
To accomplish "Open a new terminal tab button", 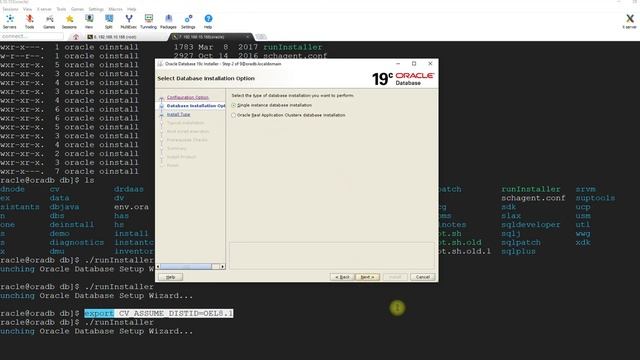I will pyautogui.click(x=261, y=37).
